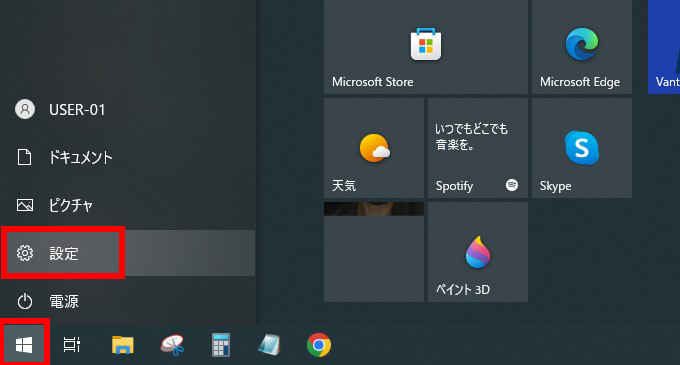Open the 電源 power options
The image size is (680, 365).
click(128, 301)
